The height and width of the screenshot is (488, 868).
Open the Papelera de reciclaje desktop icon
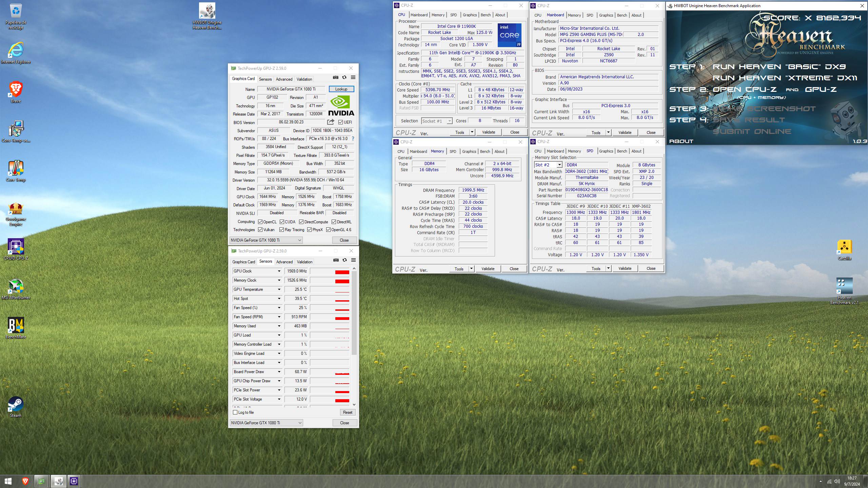pos(16,16)
